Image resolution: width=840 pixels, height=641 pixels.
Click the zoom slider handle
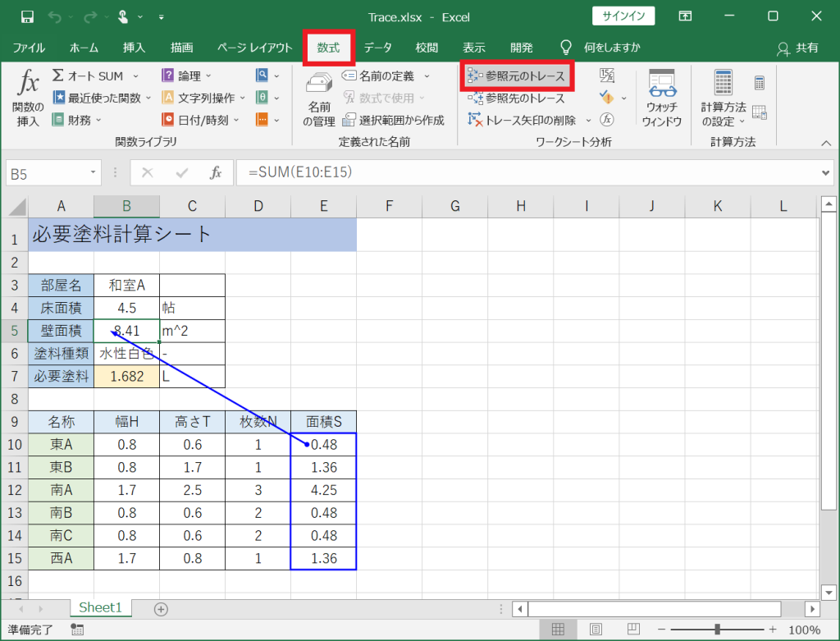(717, 630)
